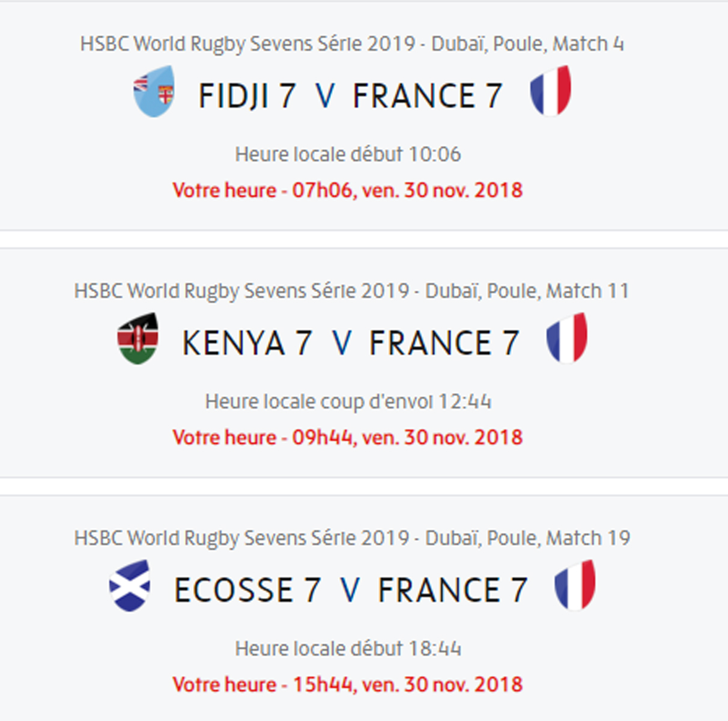Select the KENYA 7 team name
Viewport: 728px width, 721px height.
(x=247, y=344)
